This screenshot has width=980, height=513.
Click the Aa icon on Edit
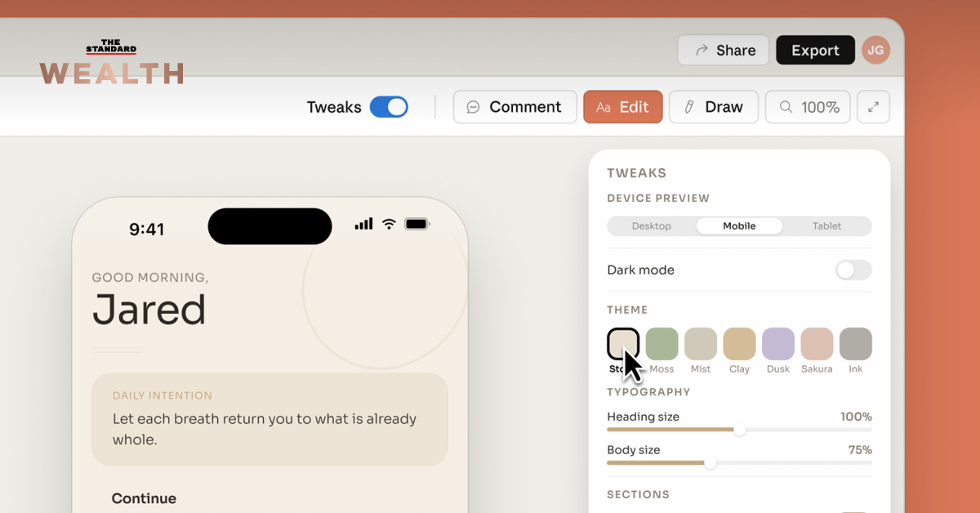[x=604, y=107]
